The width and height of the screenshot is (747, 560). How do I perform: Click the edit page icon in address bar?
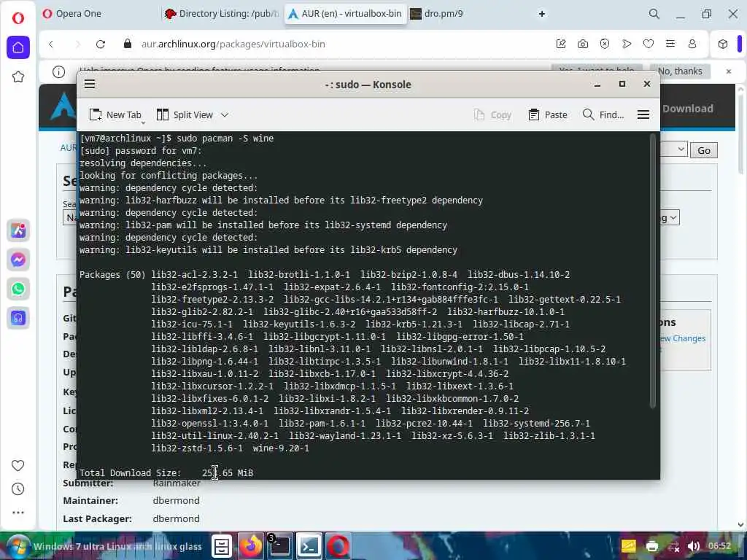tap(561, 44)
